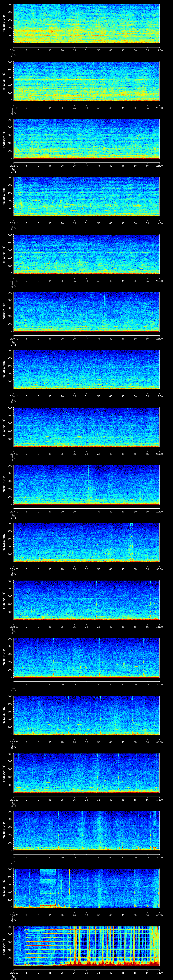Viewport: 173px width, 980px height.
Task: Select the spectrogram panel starting at 0:30:00
Action: coord(86,600)
